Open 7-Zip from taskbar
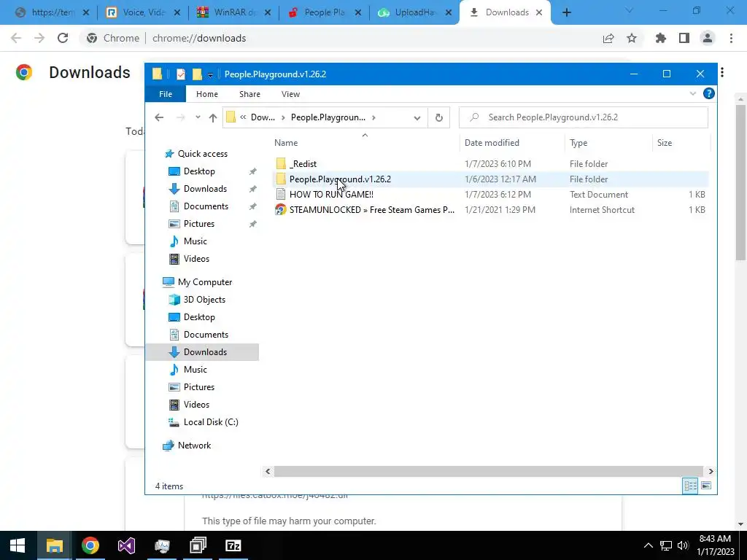747x560 pixels. click(233, 545)
